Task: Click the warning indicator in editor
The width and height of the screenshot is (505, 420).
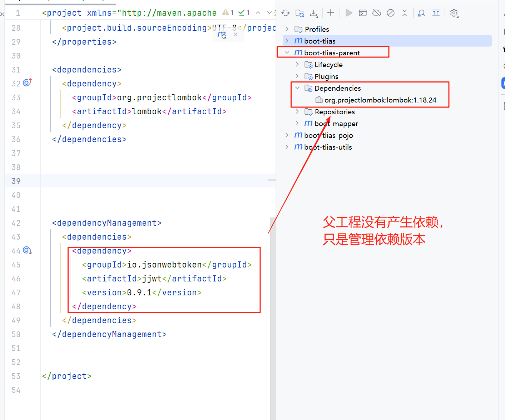Action: point(228,13)
